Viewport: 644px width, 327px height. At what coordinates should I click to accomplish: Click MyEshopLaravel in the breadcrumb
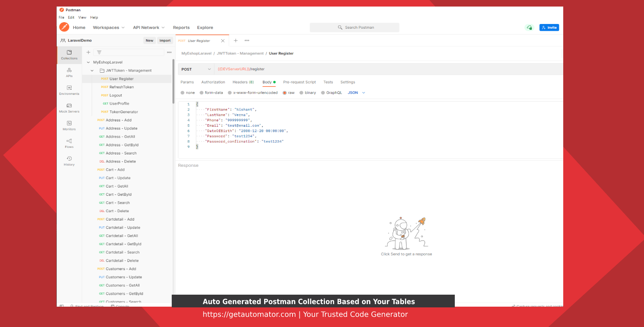tap(196, 53)
